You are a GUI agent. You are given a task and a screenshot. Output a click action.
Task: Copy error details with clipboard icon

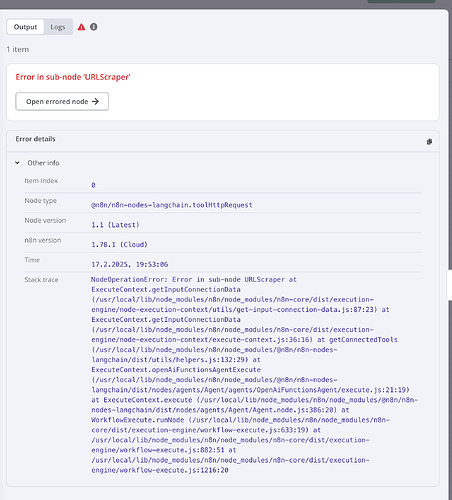coord(429,142)
